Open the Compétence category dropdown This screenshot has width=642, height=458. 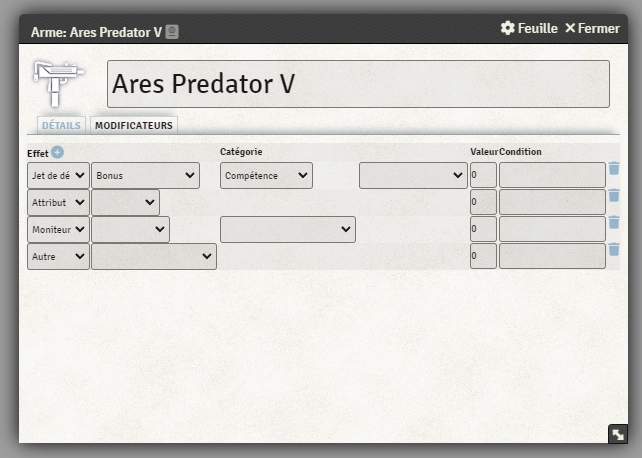(x=266, y=175)
